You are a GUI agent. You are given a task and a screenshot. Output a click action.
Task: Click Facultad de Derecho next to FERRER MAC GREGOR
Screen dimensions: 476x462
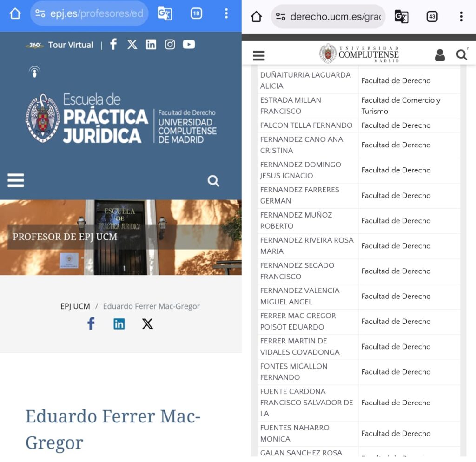pyautogui.click(x=396, y=322)
